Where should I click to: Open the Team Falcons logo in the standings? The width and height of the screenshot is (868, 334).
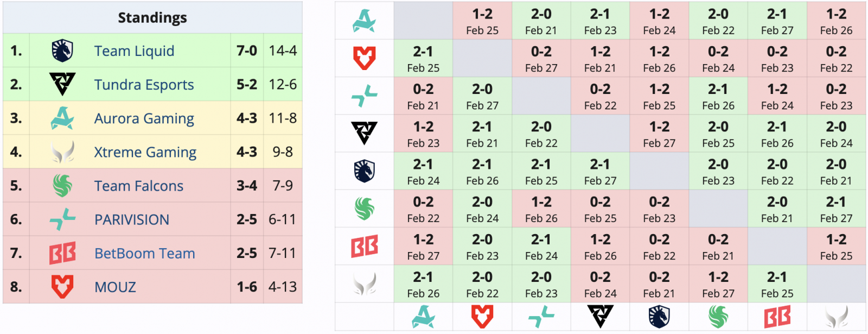click(62, 186)
